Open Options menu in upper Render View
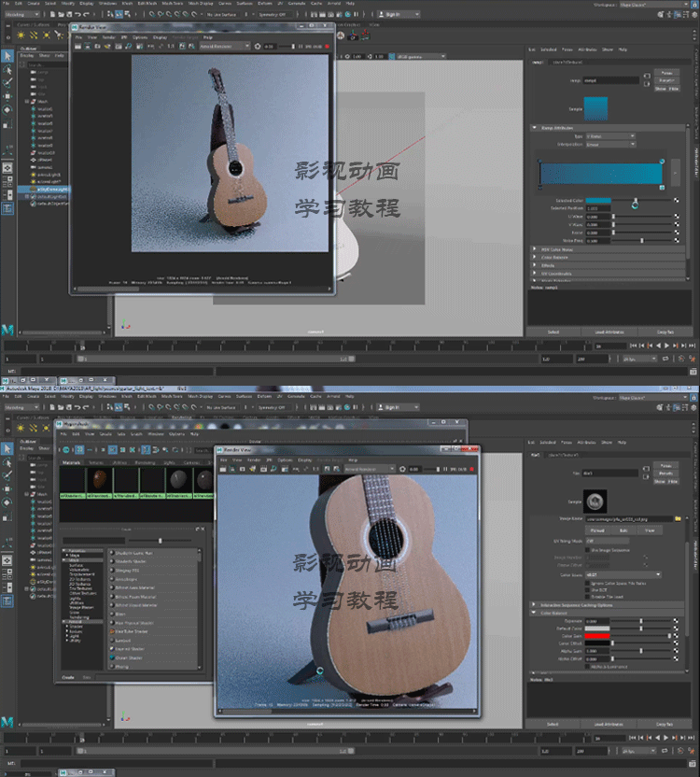The width and height of the screenshot is (700, 777). pos(140,37)
